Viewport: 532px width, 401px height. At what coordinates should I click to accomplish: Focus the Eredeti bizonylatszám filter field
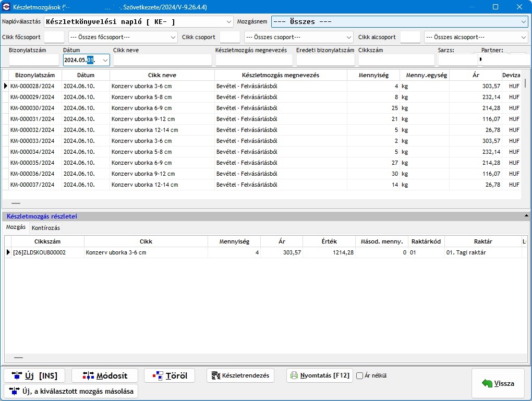(x=325, y=60)
